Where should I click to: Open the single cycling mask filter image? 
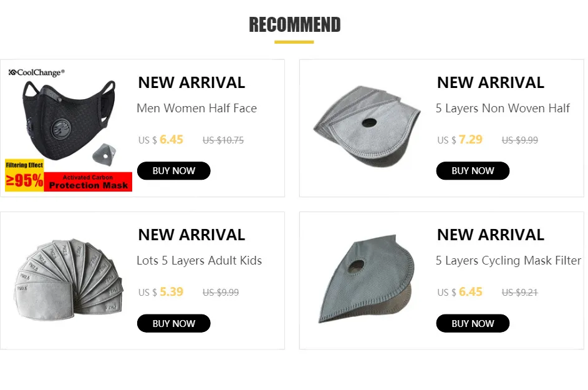[367, 278]
